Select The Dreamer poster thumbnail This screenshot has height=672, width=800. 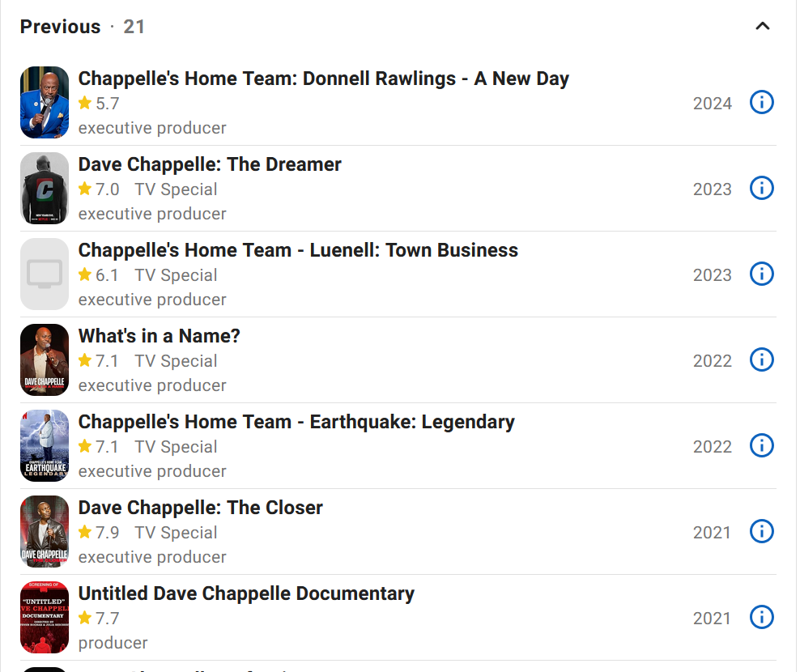pyautogui.click(x=45, y=189)
